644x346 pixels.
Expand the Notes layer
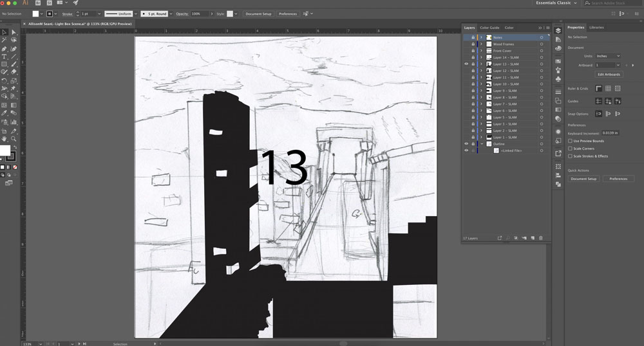(x=481, y=37)
